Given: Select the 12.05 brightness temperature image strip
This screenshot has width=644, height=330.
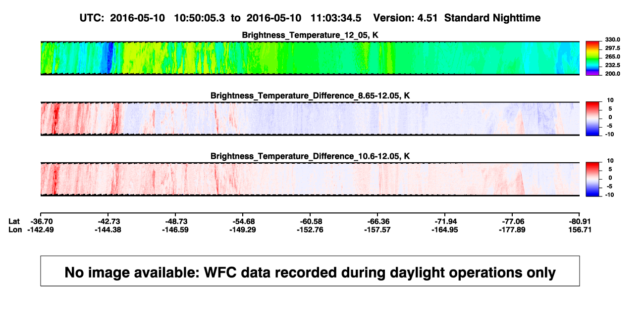Looking at the screenshot, I should 310,58.
